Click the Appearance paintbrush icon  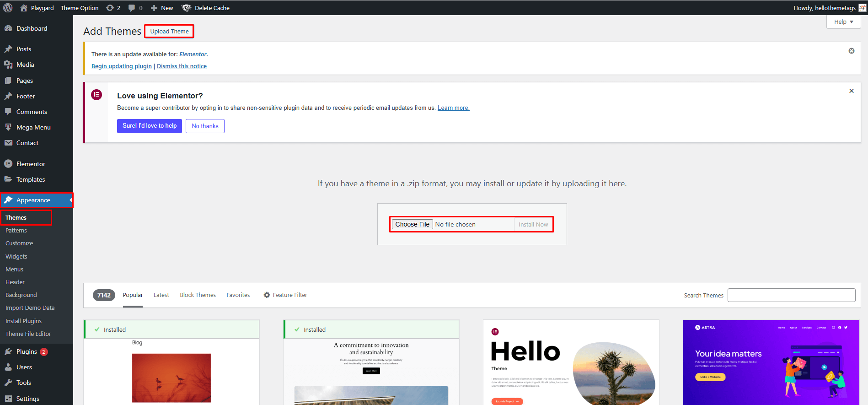(8, 200)
